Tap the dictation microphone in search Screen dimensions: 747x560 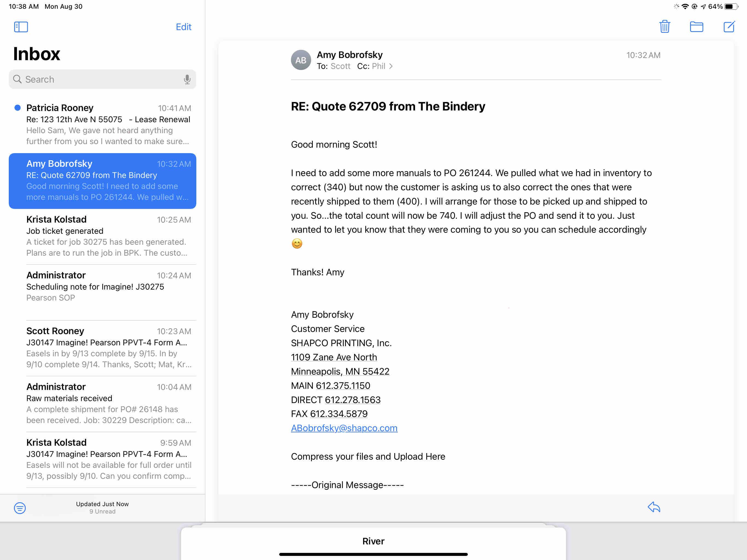[x=187, y=79]
